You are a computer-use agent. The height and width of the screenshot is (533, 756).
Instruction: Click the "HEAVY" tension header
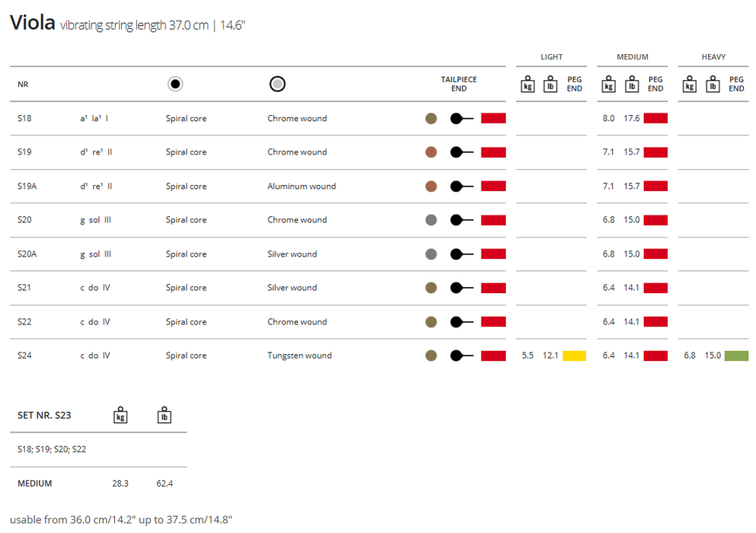[x=713, y=57]
